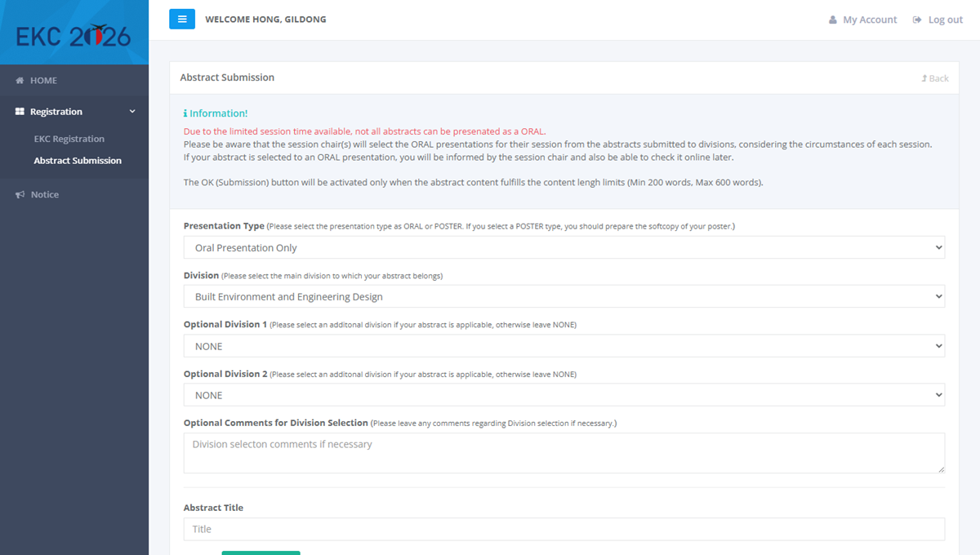Open the Presentation Type dropdown

[563, 247]
